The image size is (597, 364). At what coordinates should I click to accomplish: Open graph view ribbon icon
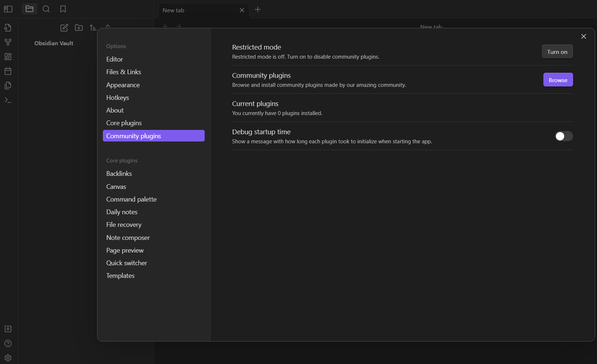pyautogui.click(x=8, y=42)
